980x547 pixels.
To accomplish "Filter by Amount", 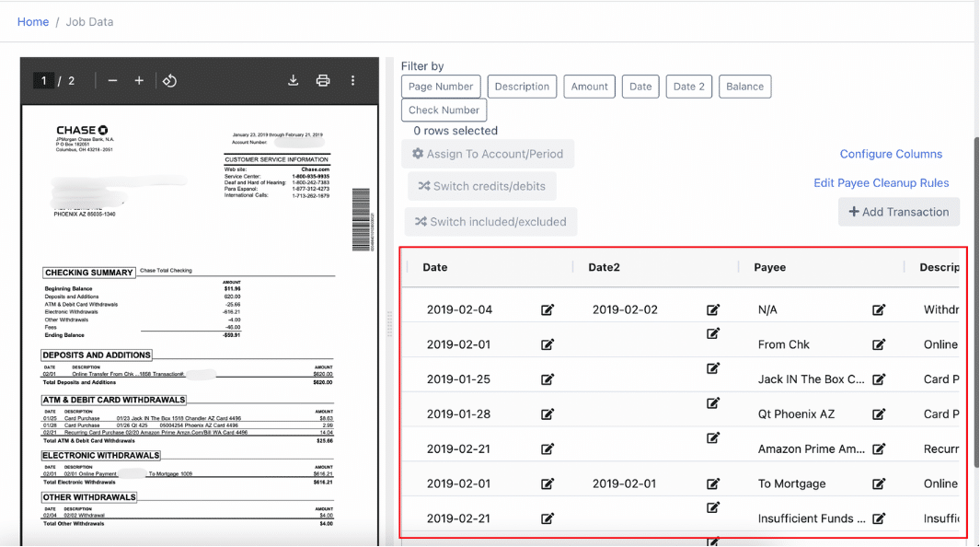I will [x=589, y=87].
